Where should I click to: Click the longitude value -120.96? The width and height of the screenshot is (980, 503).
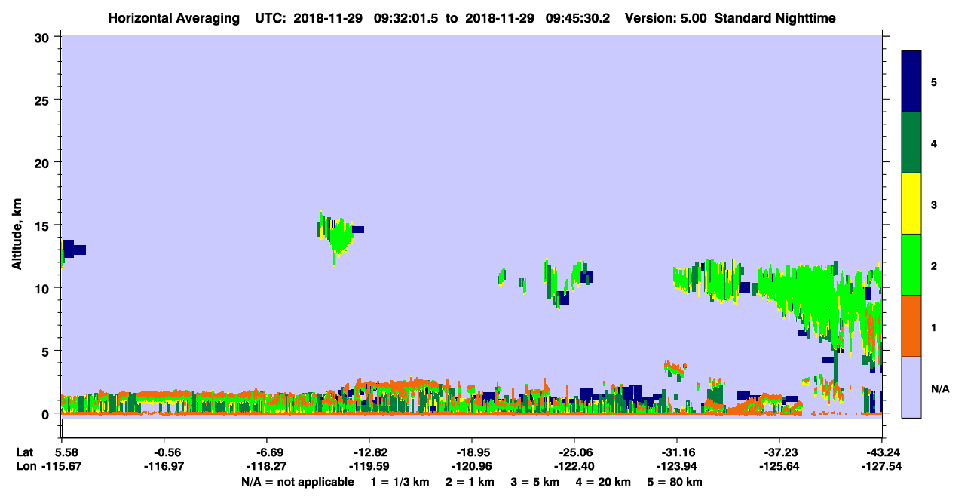coord(471,466)
